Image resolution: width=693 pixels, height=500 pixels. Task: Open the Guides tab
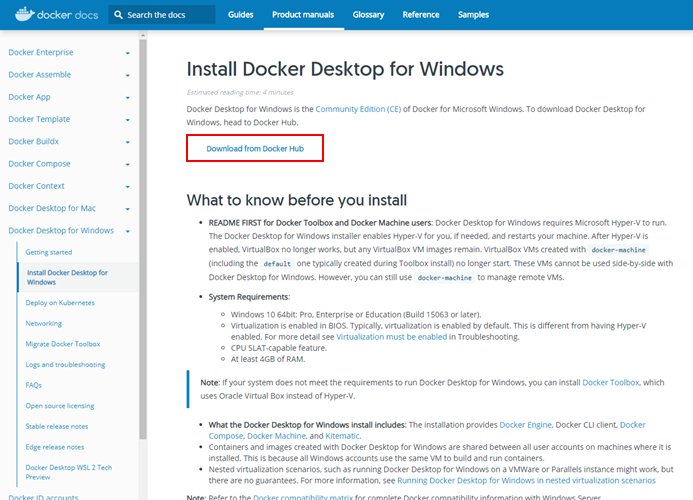point(240,15)
